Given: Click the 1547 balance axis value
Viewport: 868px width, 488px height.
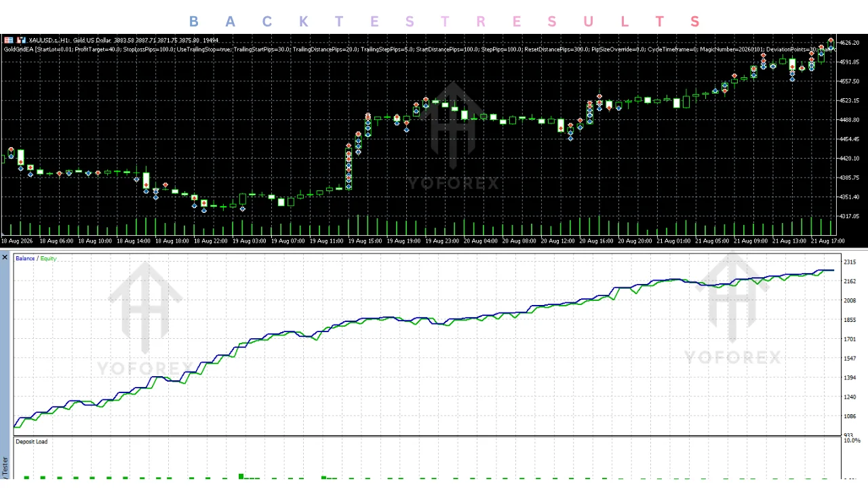Looking at the screenshot, I should [x=850, y=359].
